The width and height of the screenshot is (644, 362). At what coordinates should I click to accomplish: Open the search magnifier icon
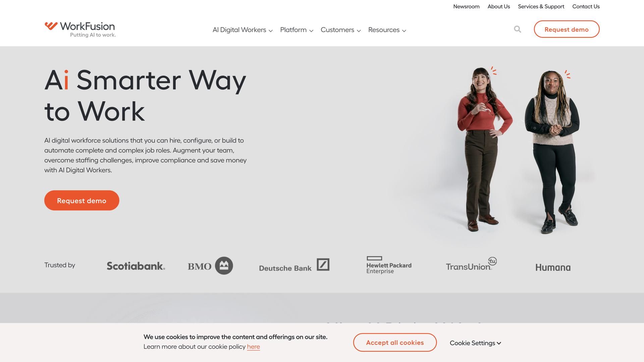coord(518,29)
